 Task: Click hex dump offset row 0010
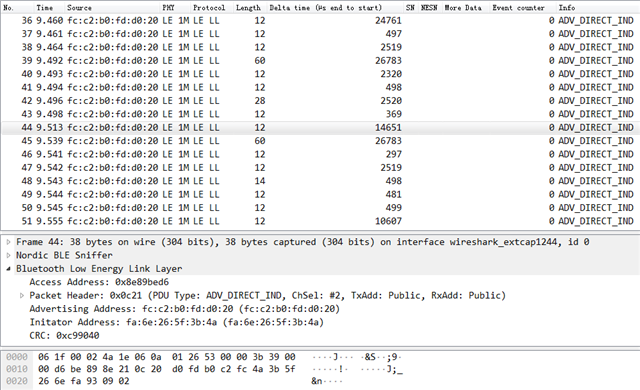click(17, 369)
